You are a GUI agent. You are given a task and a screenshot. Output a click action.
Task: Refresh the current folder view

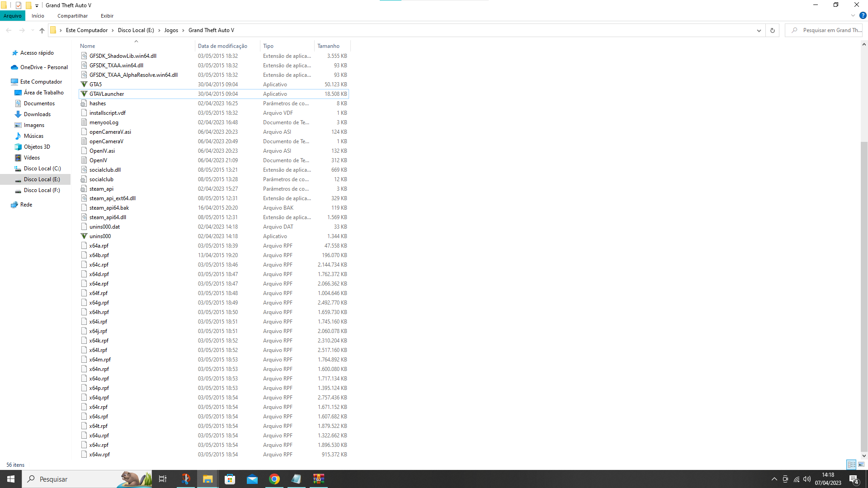tap(772, 30)
